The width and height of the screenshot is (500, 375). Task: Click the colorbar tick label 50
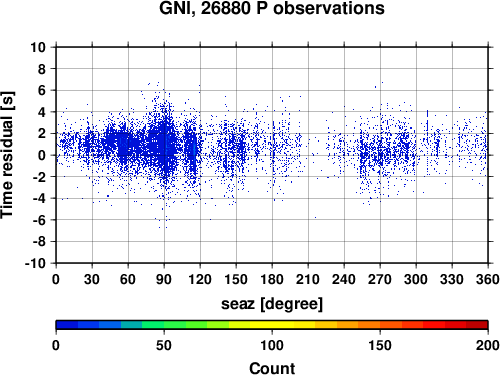(x=164, y=345)
